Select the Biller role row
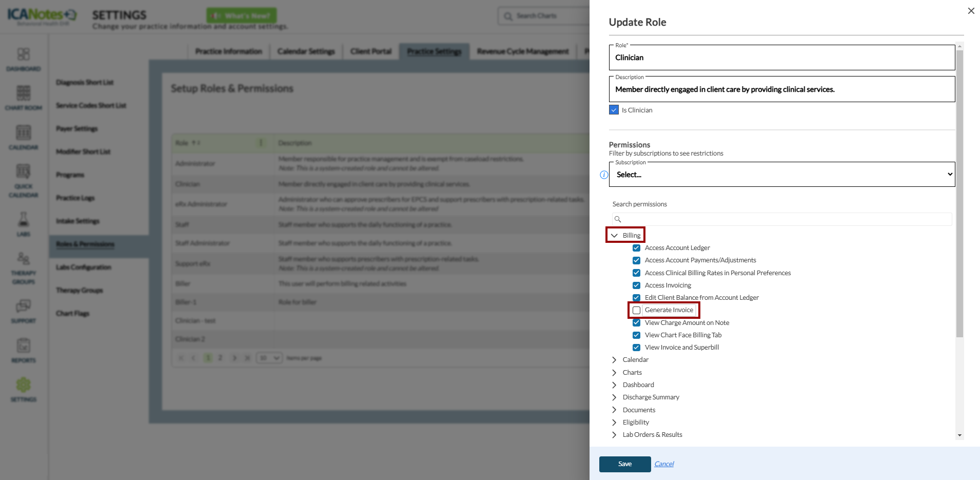This screenshot has height=480, width=980. pos(380,283)
